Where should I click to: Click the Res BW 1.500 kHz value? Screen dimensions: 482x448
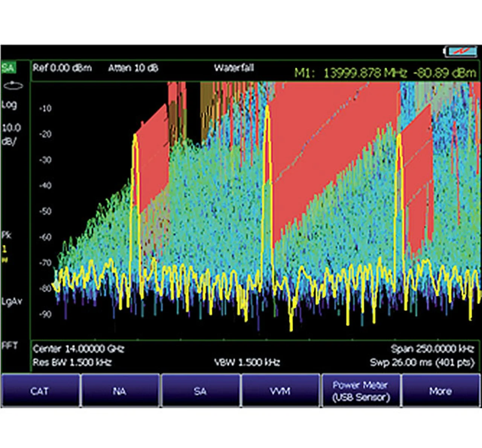tap(72, 363)
